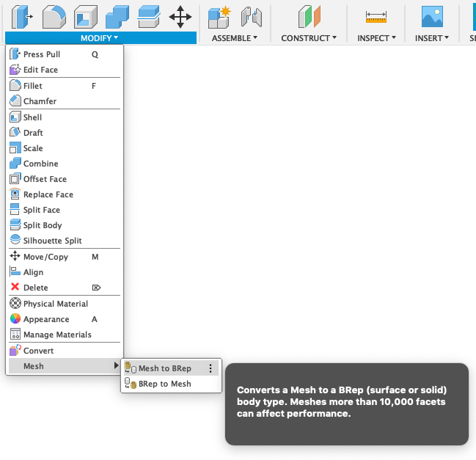Open the three-dot options beside Mesh to BRep
This screenshot has width=476, height=460.
pos(210,368)
